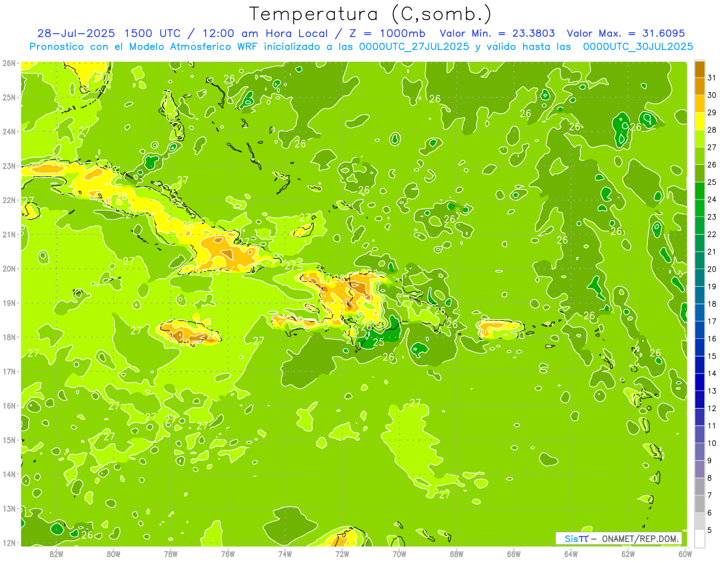Click the 24N latitude axis label
This screenshot has height=562, width=728.
tap(8, 132)
